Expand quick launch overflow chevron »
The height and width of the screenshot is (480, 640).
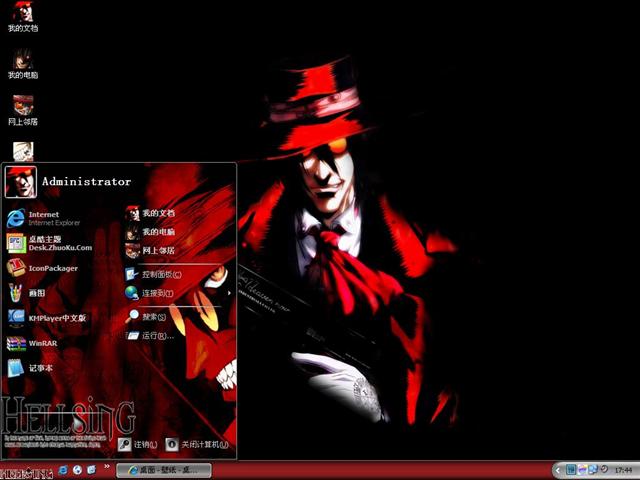(x=107, y=467)
